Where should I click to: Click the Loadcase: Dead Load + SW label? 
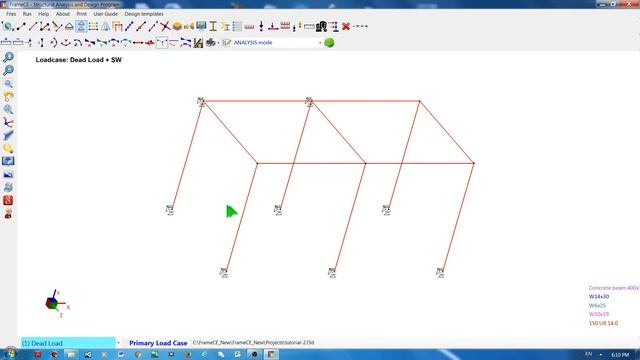coord(78,60)
